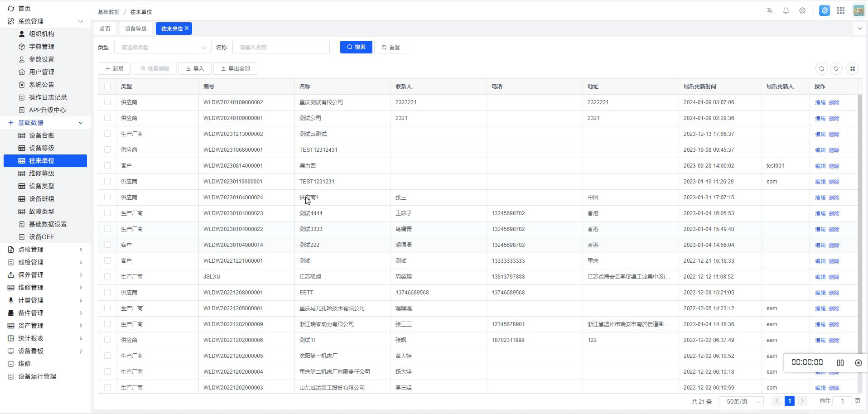Click the notification bell icon
The height and width of the screenshot is (414, 868).
click(x=786, y=10)
